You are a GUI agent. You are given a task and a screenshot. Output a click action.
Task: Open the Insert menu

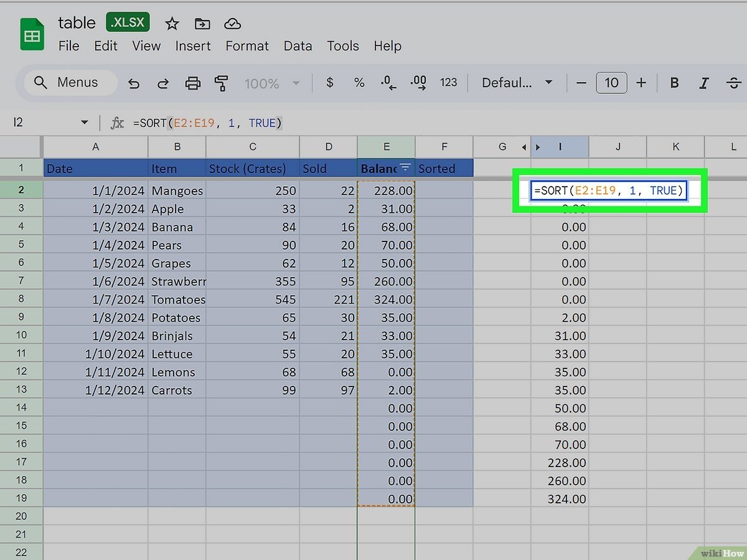[193, 46]
